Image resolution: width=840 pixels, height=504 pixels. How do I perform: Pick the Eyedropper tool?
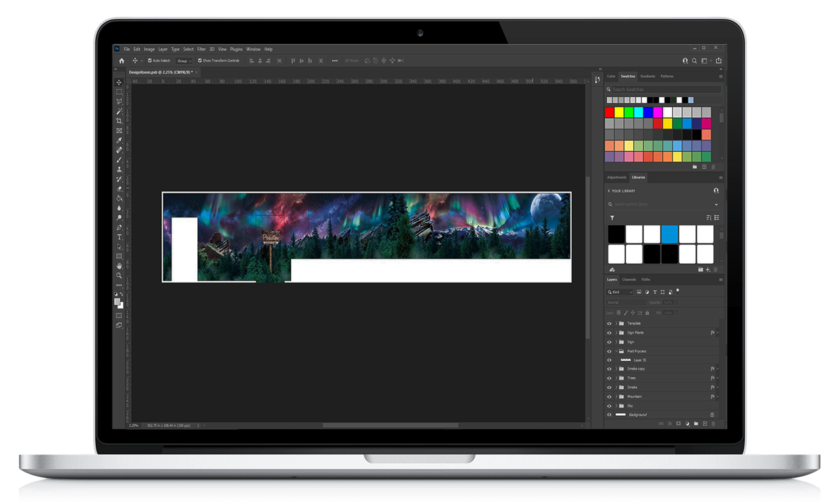(119, 140)
